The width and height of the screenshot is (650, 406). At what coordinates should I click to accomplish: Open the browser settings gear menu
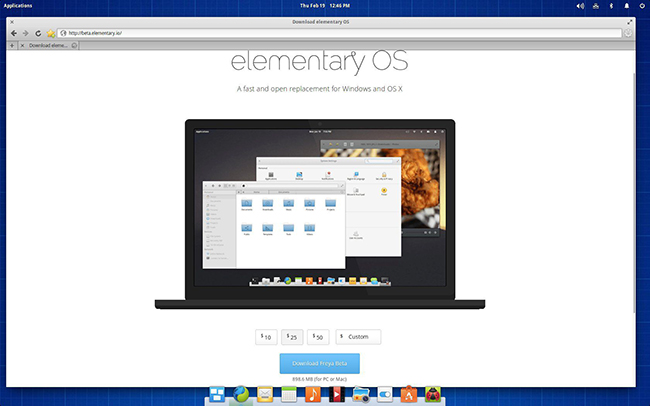click(628, 33)
